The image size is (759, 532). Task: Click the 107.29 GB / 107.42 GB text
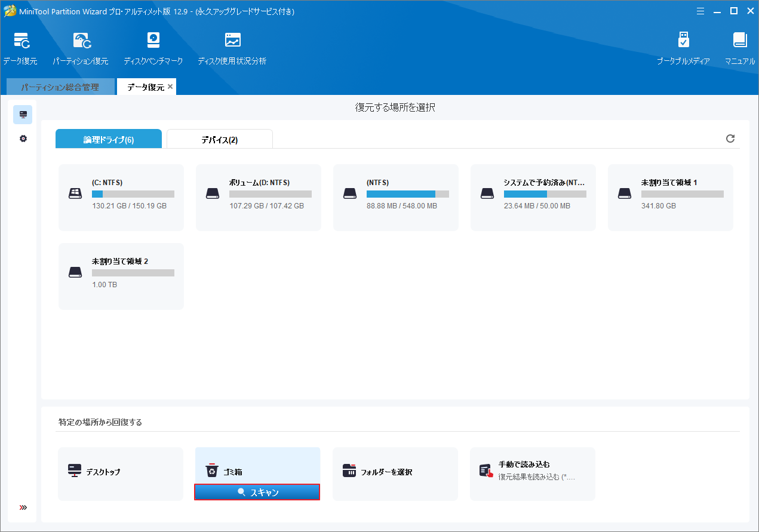click(x=266, y=206)
